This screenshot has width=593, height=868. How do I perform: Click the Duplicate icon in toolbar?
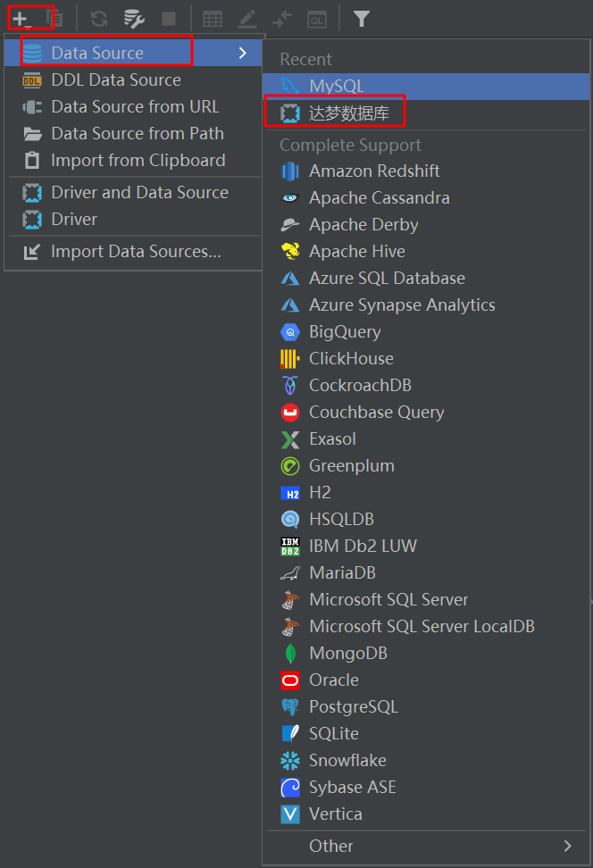tap(54, 20)
